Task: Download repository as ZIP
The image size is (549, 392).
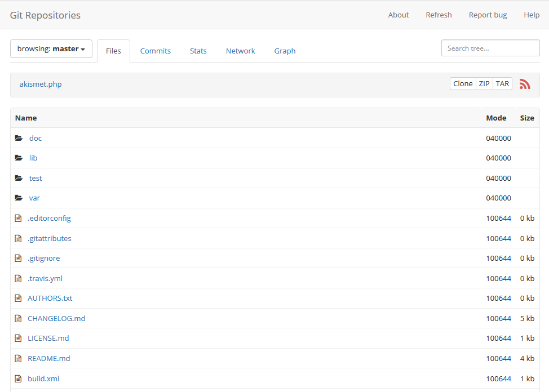Action: click(x=484, y=83)
